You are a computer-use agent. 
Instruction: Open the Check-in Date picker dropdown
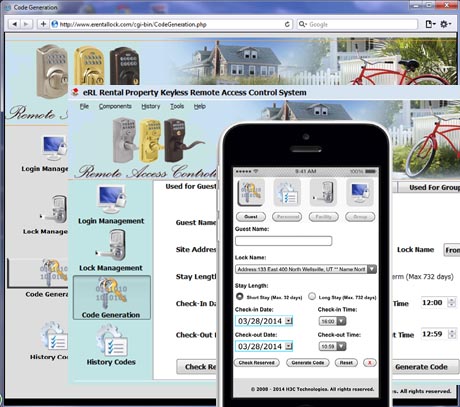click(289, 321)
